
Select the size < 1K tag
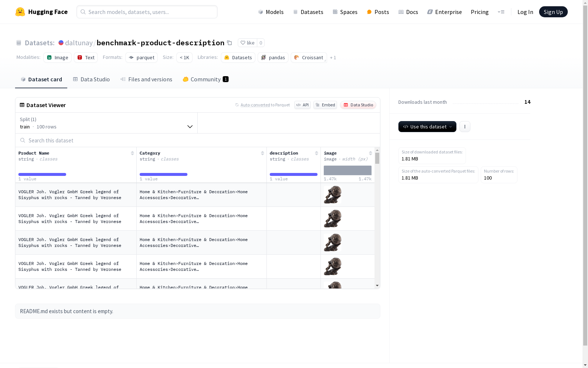[184, 57]
